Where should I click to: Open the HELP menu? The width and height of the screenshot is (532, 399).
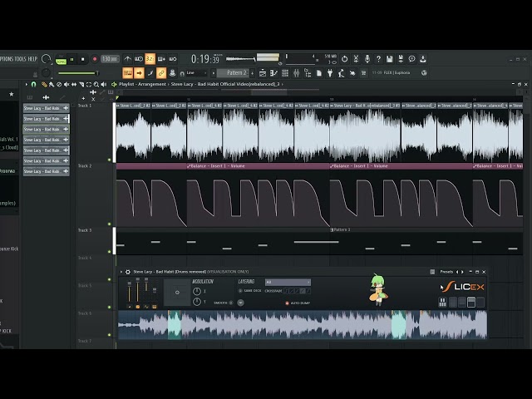coord(32,59)
